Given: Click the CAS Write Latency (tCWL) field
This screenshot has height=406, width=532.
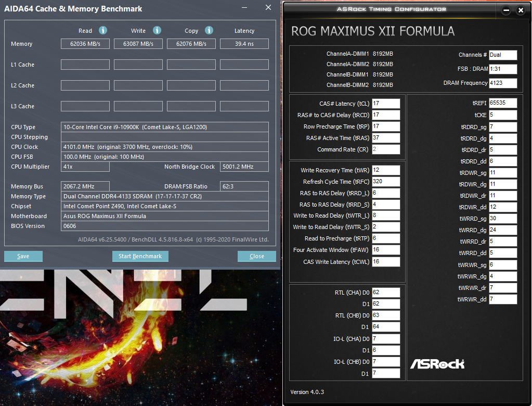Looking at the screenshot, I should click(x=386, y=262).
